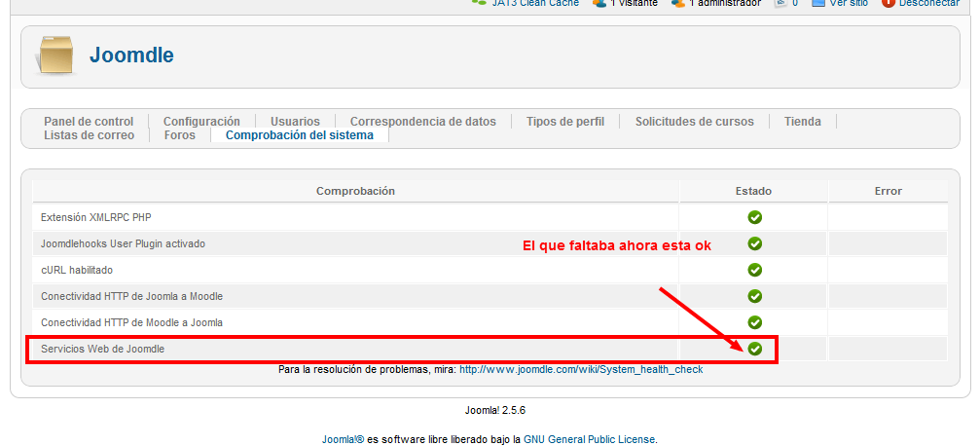Click green check for Joomla a Moodle connectivity
The image size is (980, 446).
click(x=754, y=296)
